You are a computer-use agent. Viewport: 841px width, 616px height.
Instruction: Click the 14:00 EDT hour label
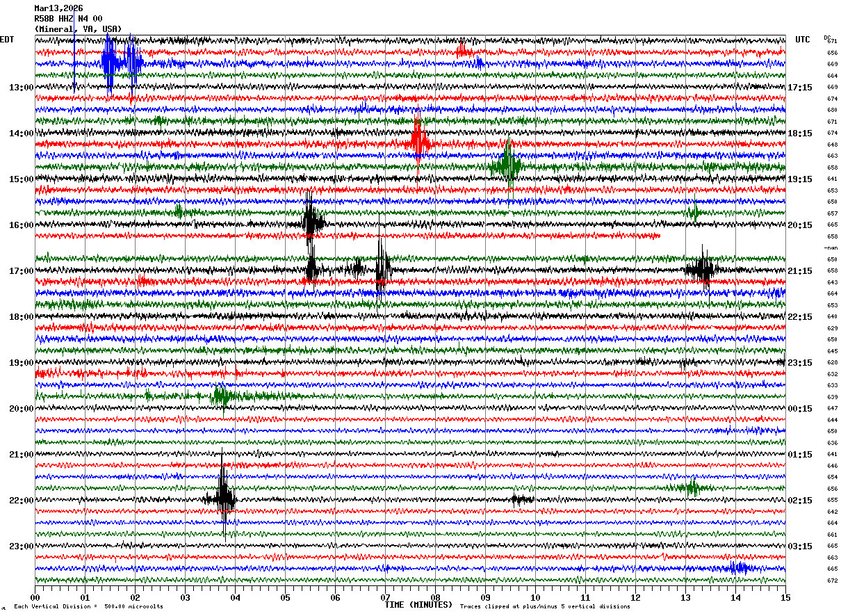click(x=22, y=133)
